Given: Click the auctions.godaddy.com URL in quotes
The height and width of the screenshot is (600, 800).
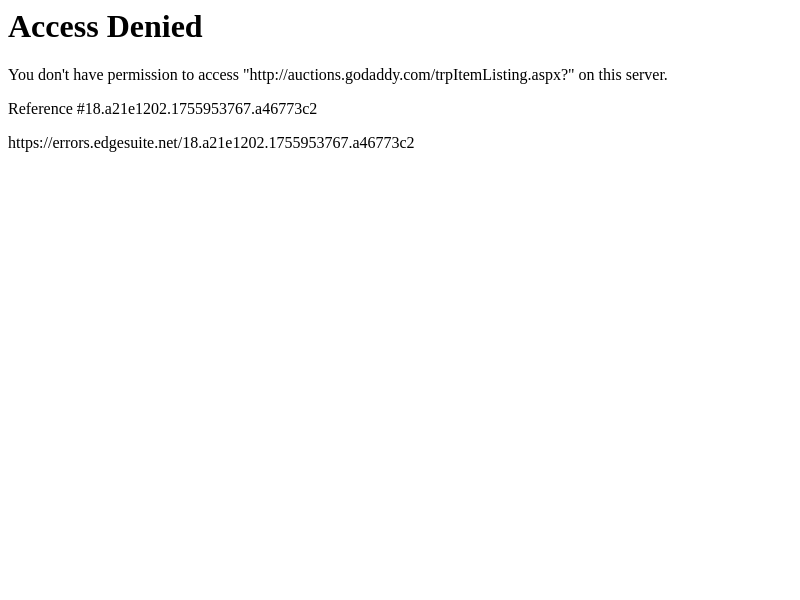Looking at the screenshot, I should tap(408, 75).
